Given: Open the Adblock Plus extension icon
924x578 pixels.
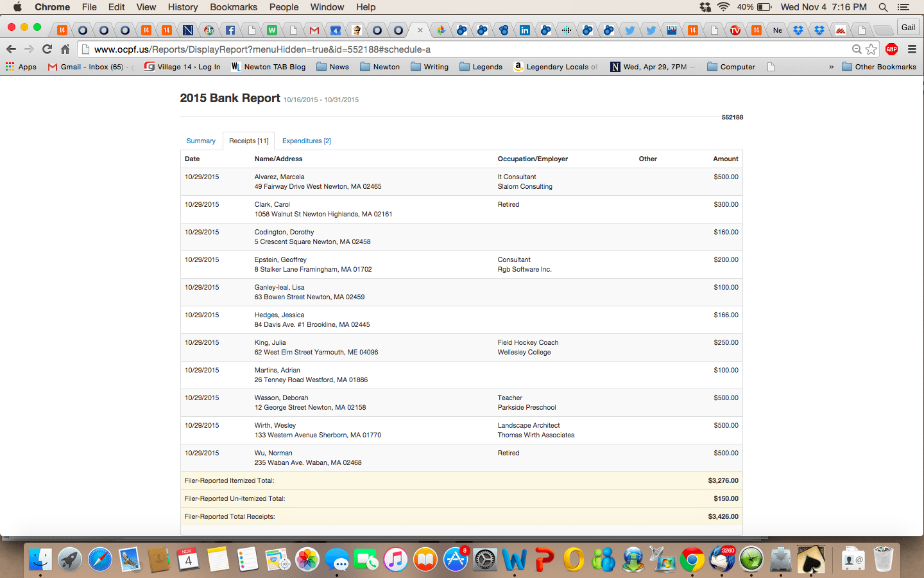Looking at the screenshot, I should pyautogui.click(x=891, y=49).
